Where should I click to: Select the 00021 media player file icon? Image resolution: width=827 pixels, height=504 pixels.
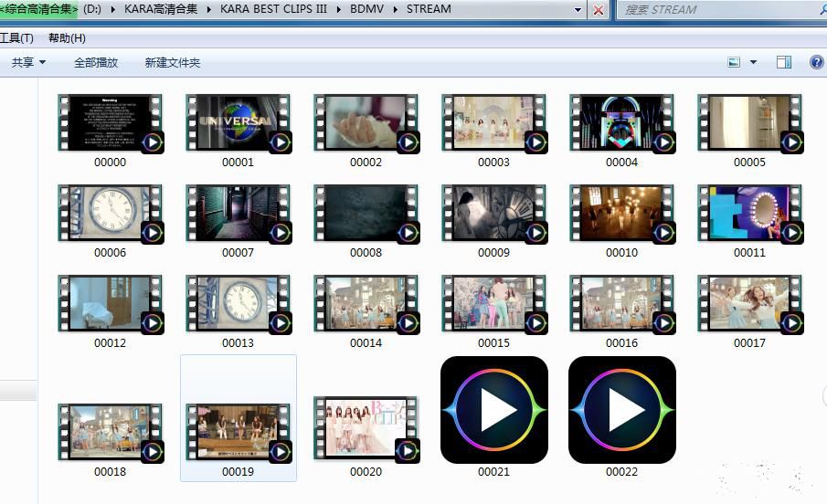(x=493, y=410)
